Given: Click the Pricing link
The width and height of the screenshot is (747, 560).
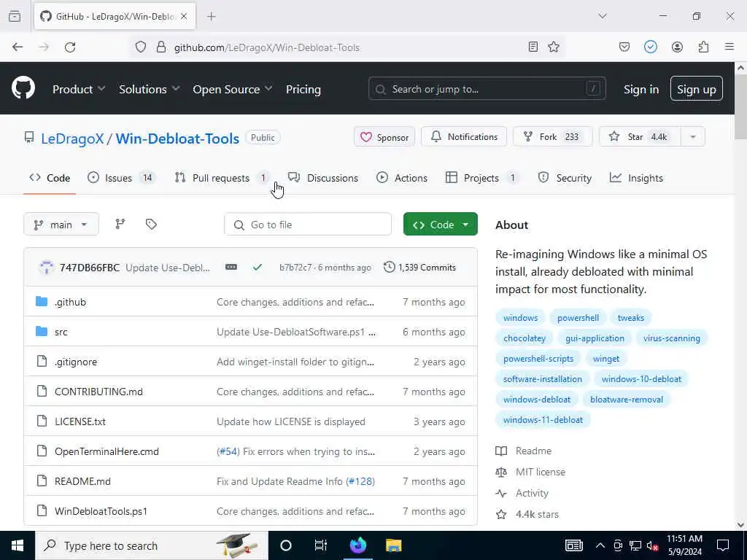Looking at the screenshot, I should (303, 89).
